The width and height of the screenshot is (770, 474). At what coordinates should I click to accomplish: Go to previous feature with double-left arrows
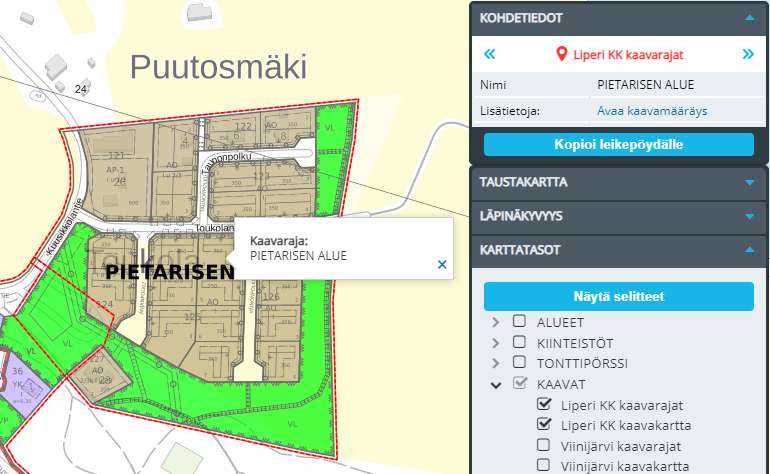click(x=490, y=54)
